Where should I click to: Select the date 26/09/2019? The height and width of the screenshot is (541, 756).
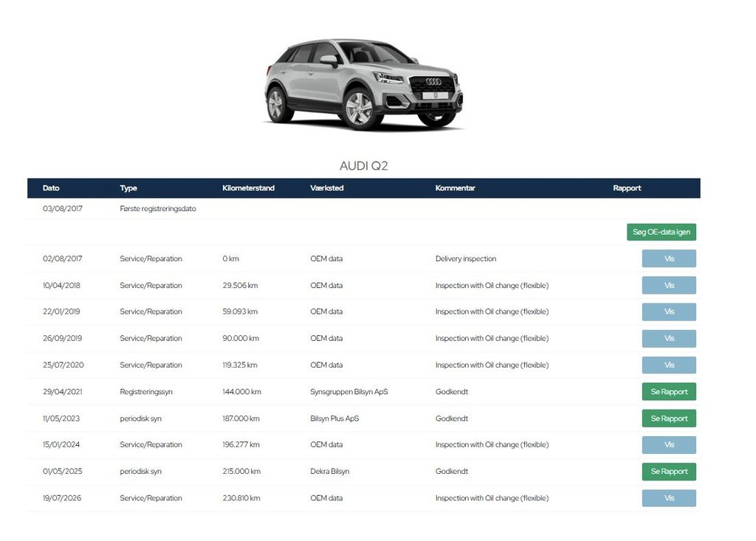[62, 339]
